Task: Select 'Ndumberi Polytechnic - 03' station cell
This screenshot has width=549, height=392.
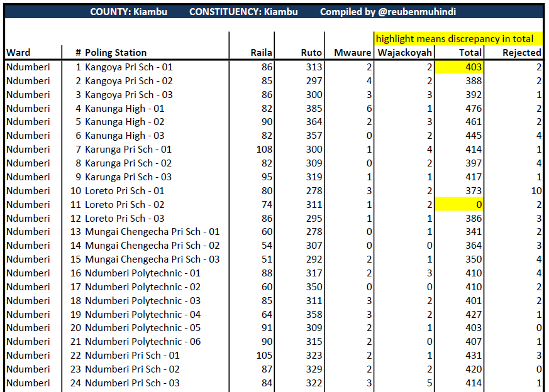Action: [x=143, y=301]
